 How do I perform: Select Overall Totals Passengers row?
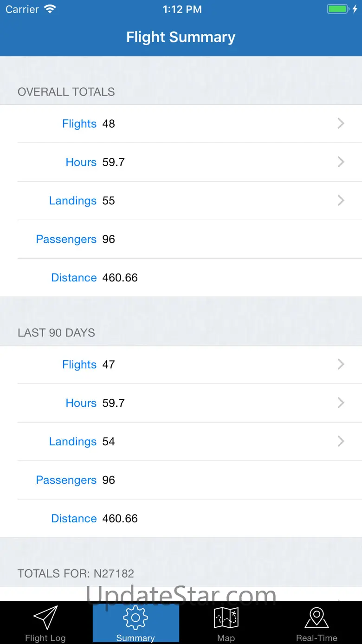click(x=181, y=239)
